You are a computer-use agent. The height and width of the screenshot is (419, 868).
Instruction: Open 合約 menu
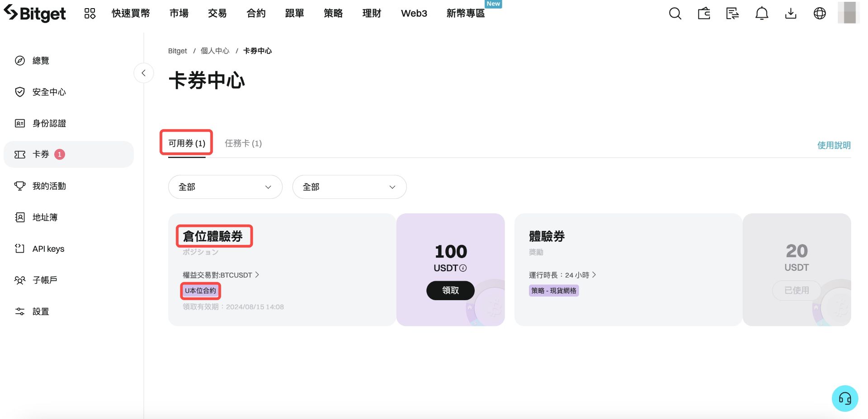tap(256, 14)
